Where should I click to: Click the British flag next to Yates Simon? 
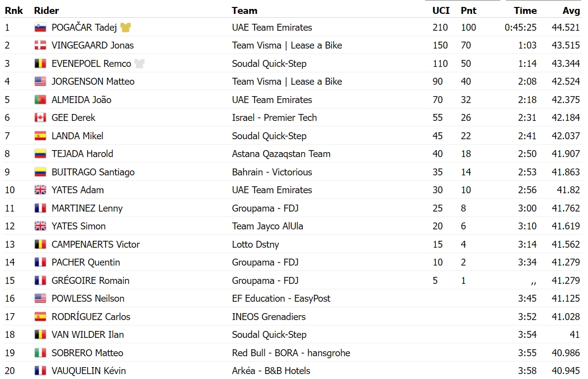[x=40, y=226]
